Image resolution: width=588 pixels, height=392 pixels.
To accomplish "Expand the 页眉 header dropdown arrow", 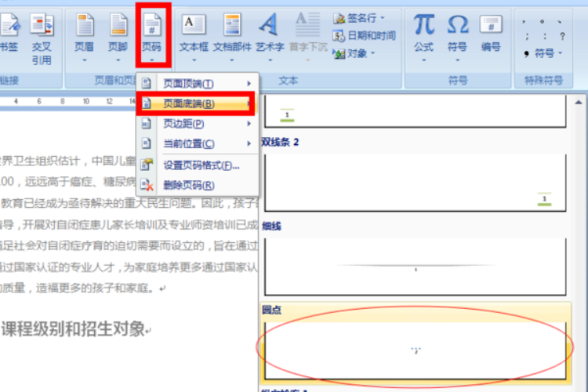I will (85, 60).
